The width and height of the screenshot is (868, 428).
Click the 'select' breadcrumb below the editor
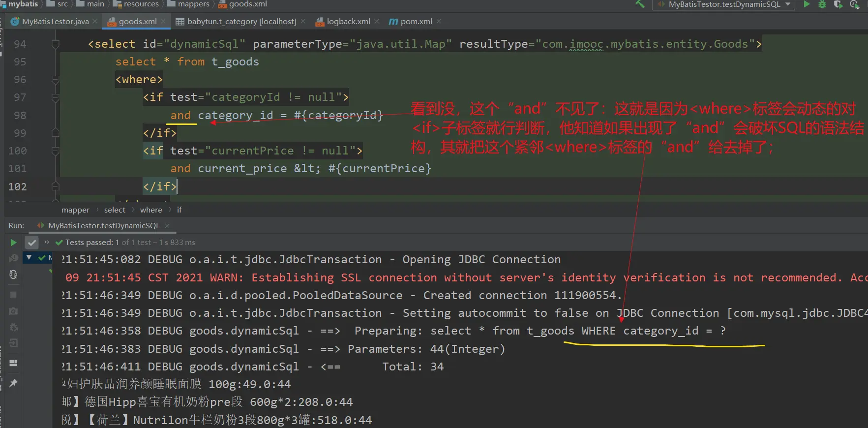(115, 210)
